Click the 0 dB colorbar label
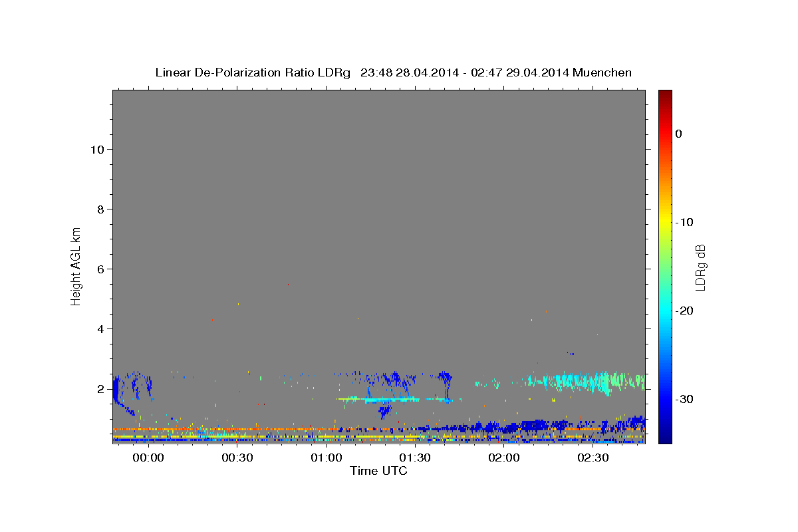The width and height of the screenshot is (798, 532). [x=678, y=134]
